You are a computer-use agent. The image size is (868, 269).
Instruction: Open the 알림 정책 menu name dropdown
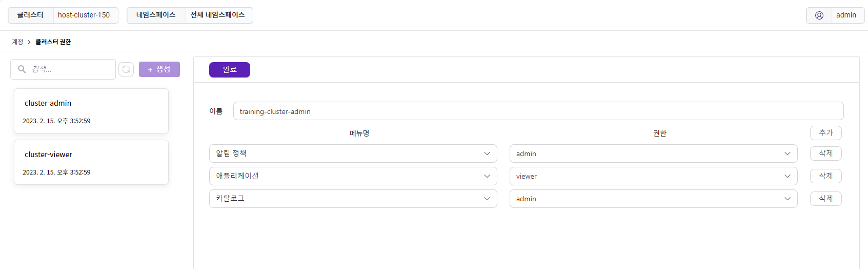353,153
